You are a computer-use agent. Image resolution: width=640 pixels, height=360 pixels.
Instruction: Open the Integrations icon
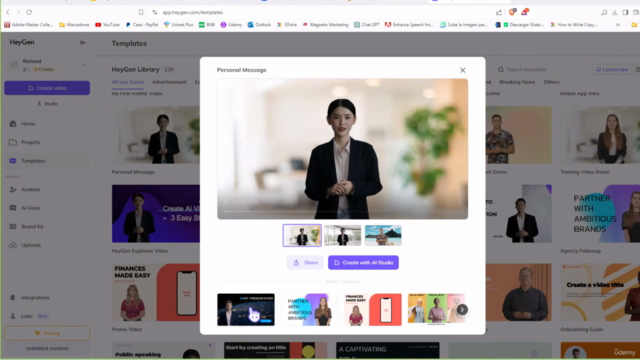(x=13, y=298)
